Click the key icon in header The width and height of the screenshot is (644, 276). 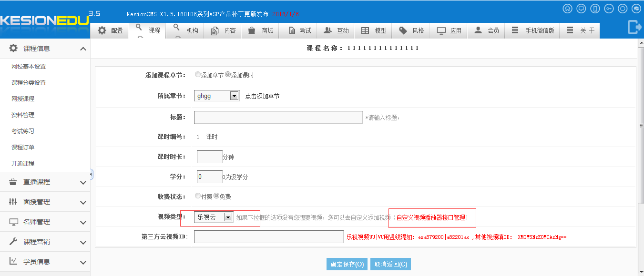609,9
